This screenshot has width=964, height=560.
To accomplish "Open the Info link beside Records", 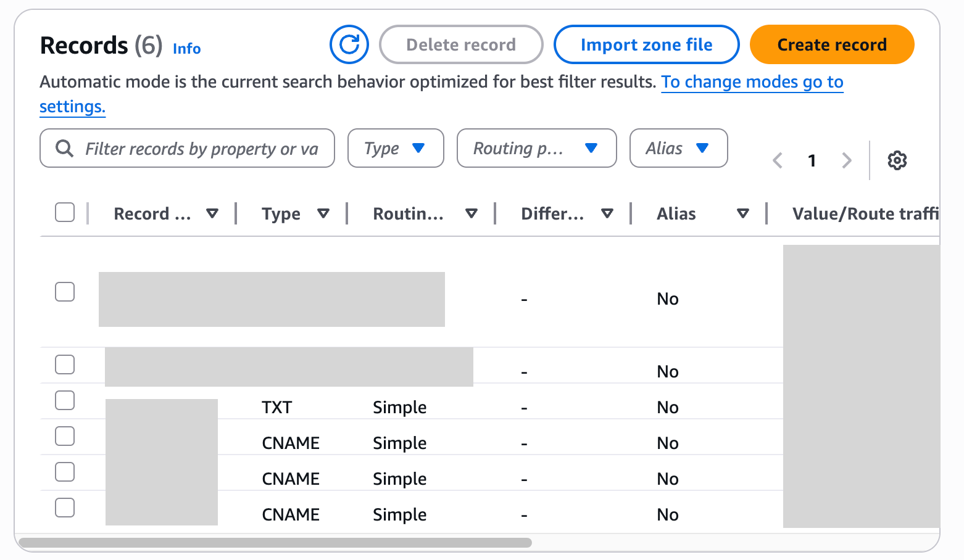I will click(x=186, y=49).
